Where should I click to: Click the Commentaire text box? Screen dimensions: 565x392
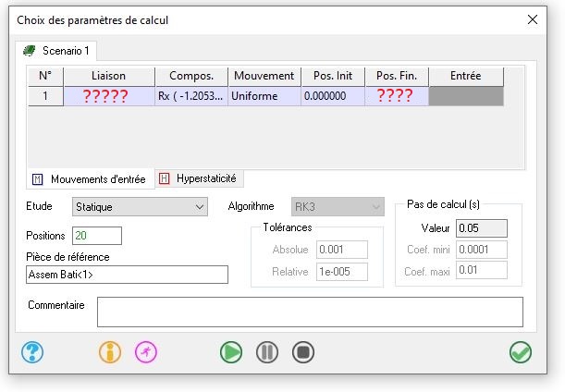(x=310, y=312)
